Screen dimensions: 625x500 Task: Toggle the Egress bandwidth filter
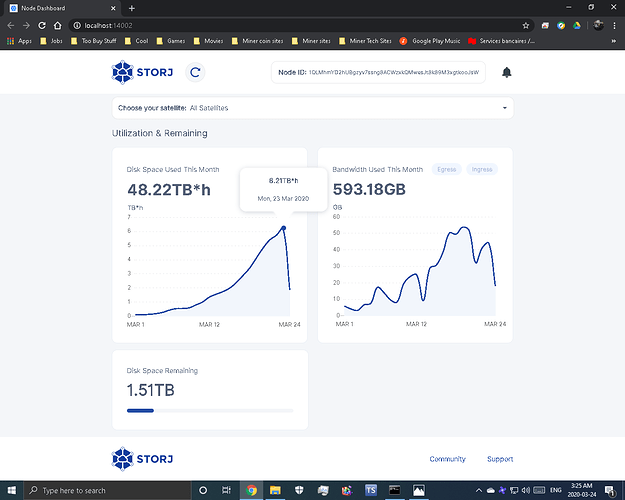[446, 170]
